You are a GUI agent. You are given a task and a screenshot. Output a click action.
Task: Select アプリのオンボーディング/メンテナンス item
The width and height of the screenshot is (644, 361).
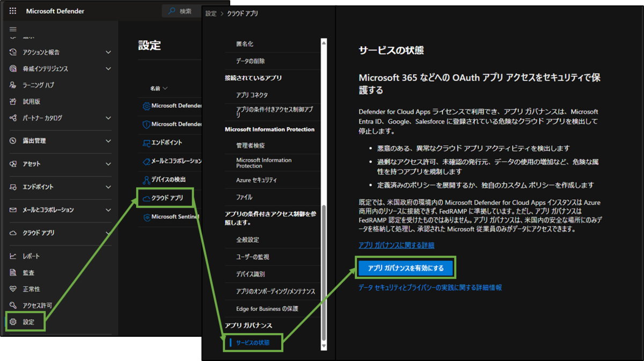(276, 291)
